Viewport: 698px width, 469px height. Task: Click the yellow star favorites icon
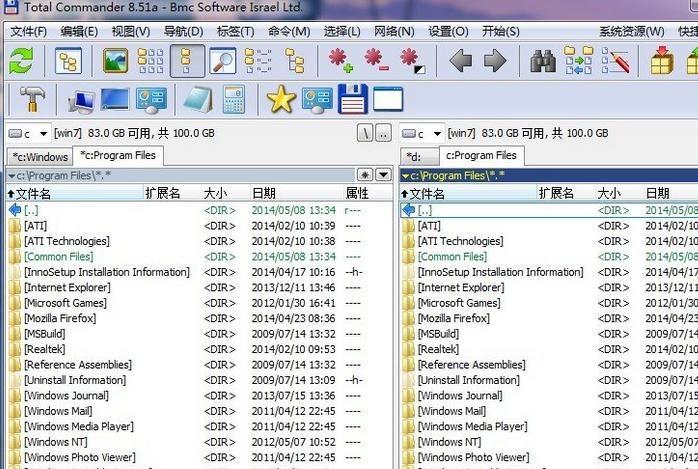point(281,99)
